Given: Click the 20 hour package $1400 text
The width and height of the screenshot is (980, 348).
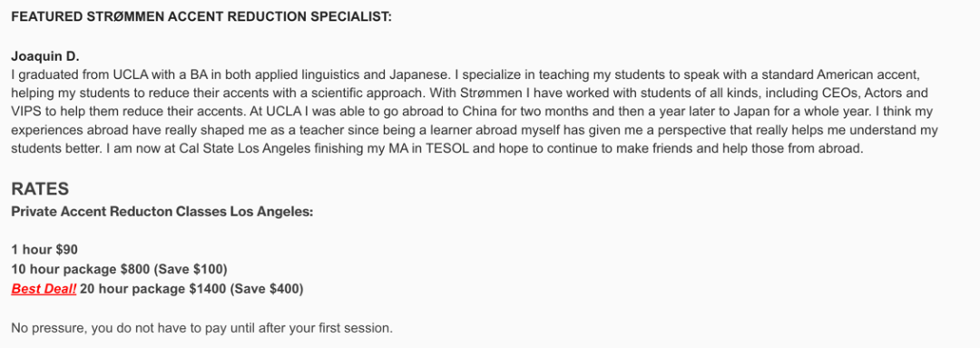Looking at the screenshot, I should [153, 289].
